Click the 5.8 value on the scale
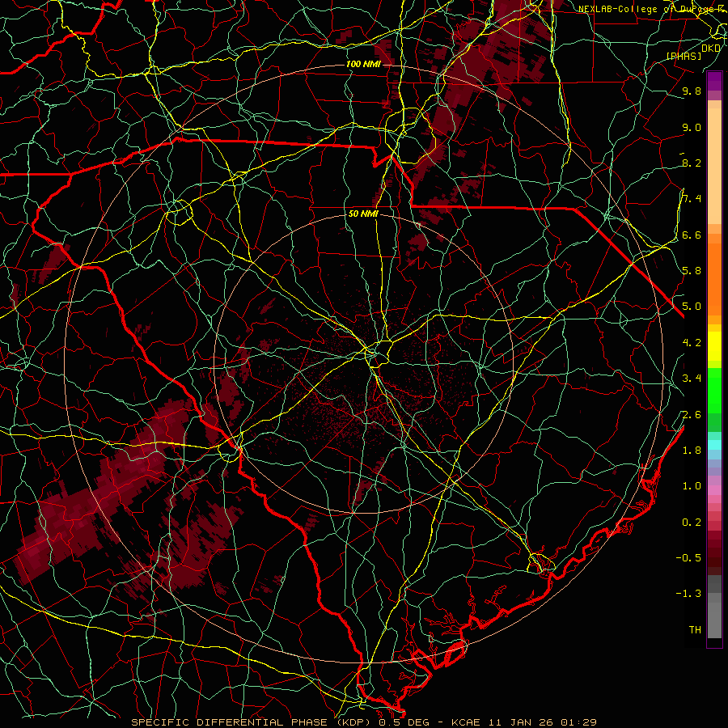Image resolution: width=728 pixels, height=728 pixels. (x=692, y=271)
